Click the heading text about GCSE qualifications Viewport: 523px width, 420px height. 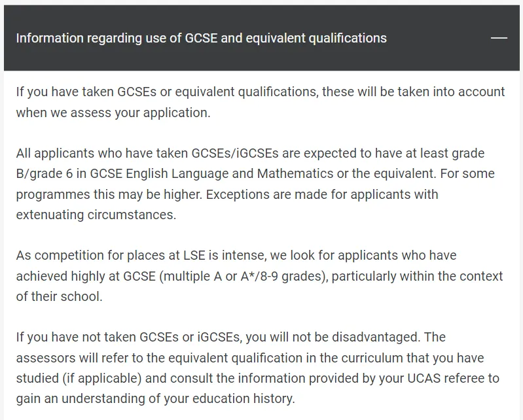[x=201, y=38]
